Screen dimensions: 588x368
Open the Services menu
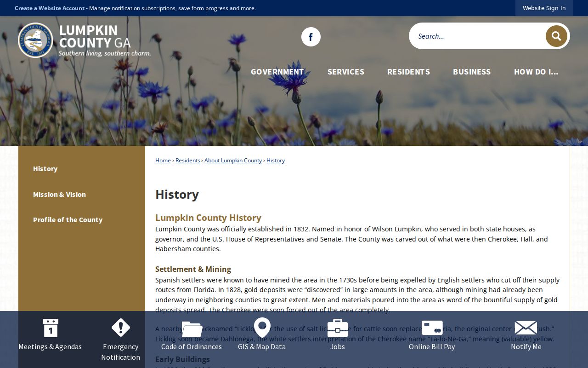pyautogui.click(x=346, y=72)
